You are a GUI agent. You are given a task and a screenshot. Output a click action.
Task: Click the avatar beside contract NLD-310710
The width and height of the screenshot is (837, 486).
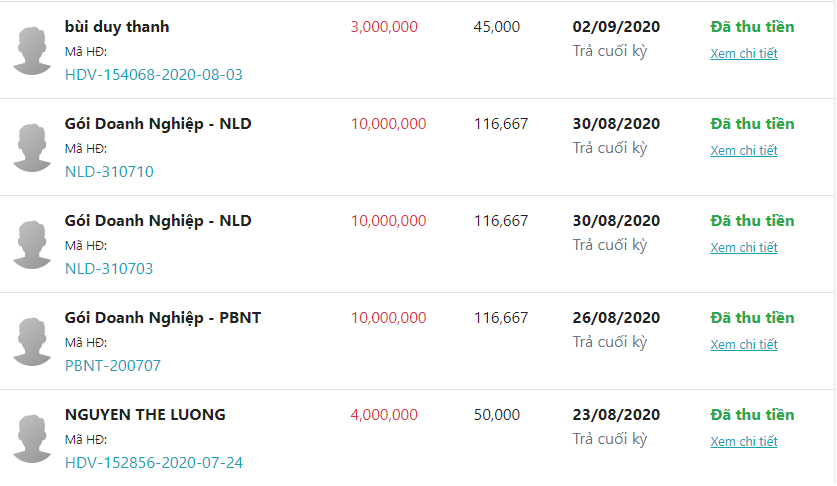32,148
